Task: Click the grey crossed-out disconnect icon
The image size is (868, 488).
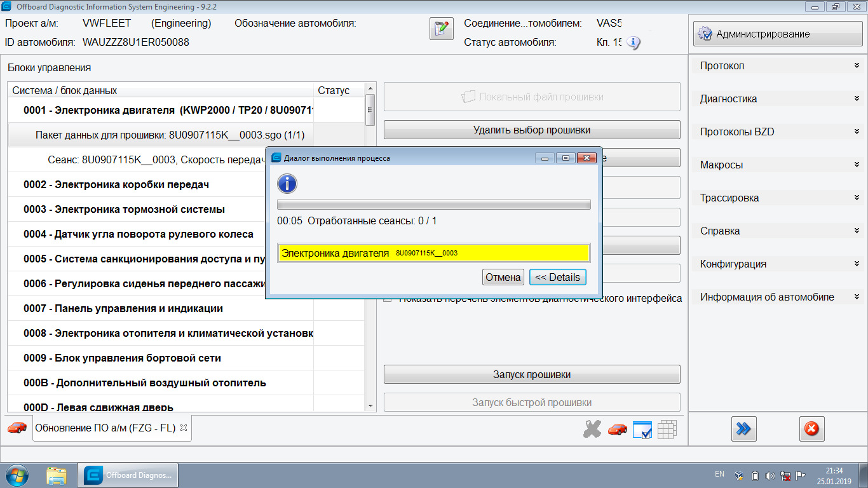Action: 592,430
